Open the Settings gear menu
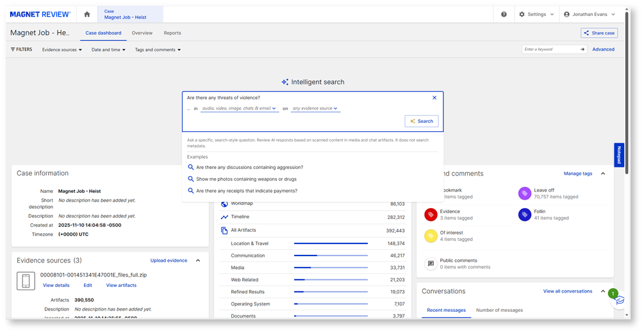The image size is (644, 333). [536, 14]
